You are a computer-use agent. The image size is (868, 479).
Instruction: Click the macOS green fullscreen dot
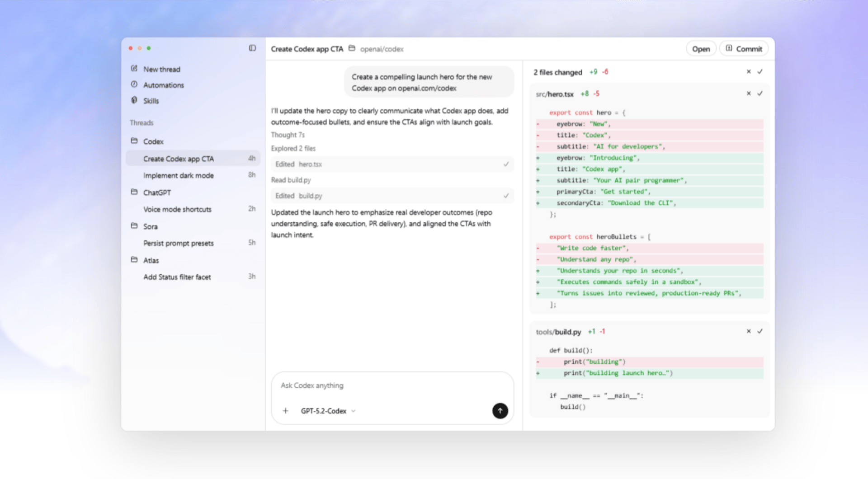[149, 48]
